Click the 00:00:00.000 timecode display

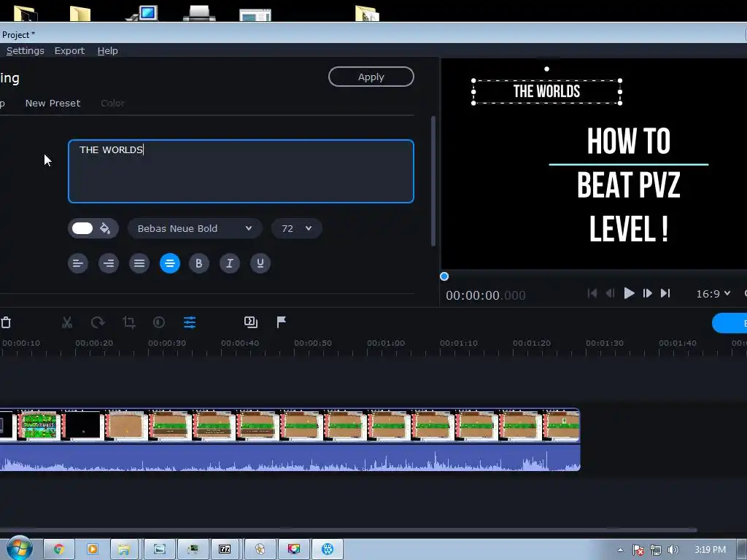(x=485, y=295)
